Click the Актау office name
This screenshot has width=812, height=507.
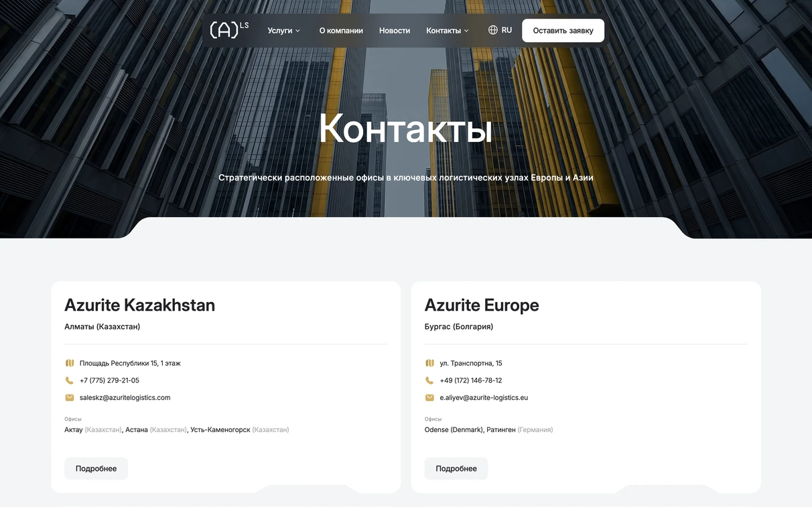pyautogui.click(x=74, y=430)
